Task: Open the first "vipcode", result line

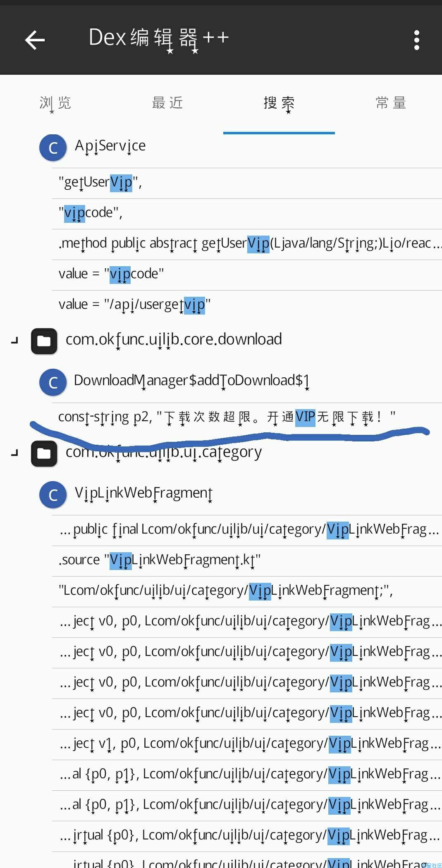Action: (247, 214)
